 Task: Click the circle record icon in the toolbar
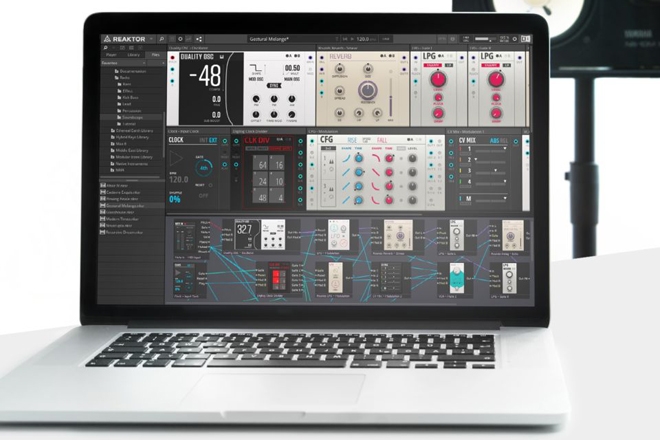pyautogui.click(x=180, y=39)
